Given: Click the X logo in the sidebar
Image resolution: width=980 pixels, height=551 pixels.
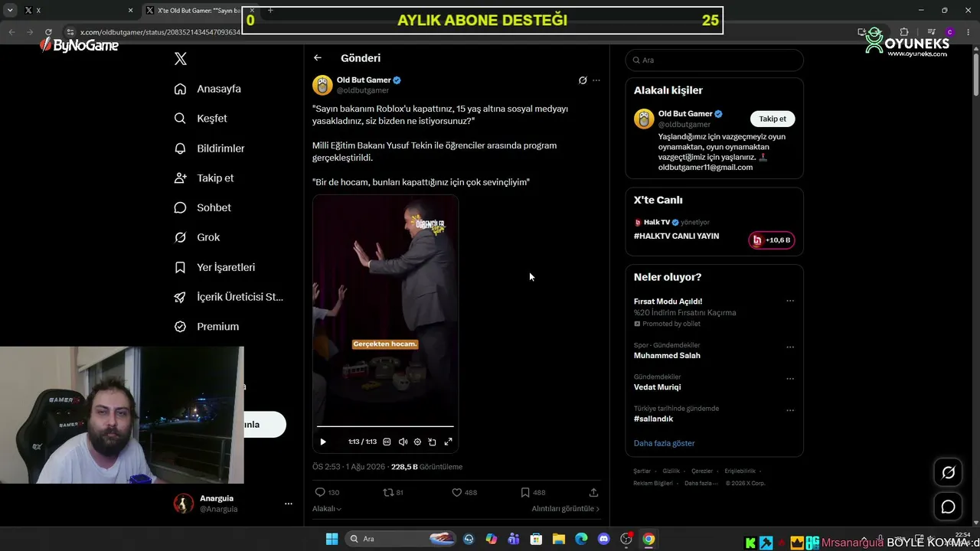Looking at the screenshot, I should [x=181, y=59].
